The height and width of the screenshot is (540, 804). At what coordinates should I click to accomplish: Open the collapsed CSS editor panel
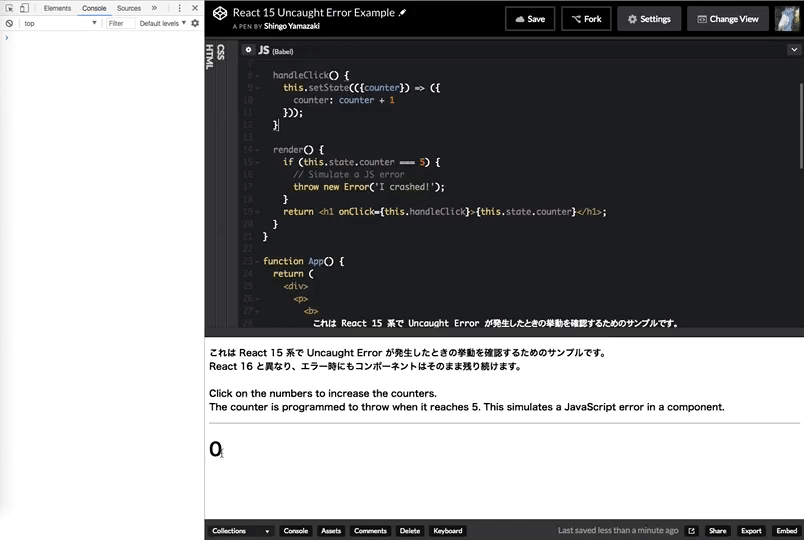point(221,52)
